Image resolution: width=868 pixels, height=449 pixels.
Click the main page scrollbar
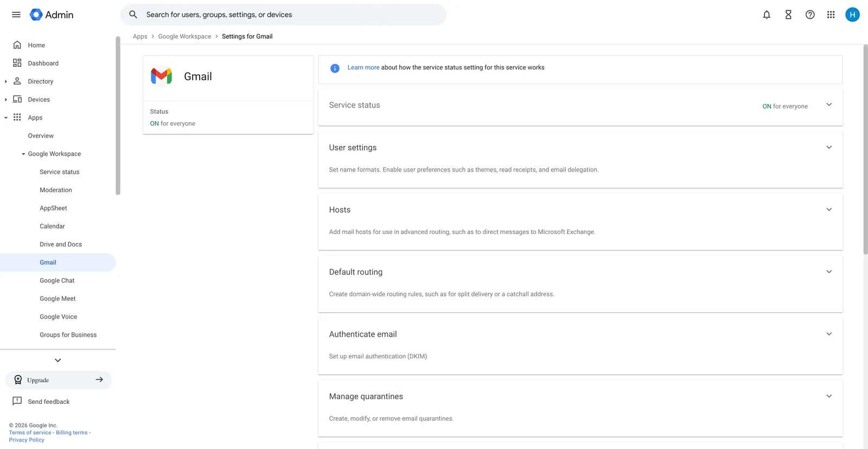click(865, 149)
